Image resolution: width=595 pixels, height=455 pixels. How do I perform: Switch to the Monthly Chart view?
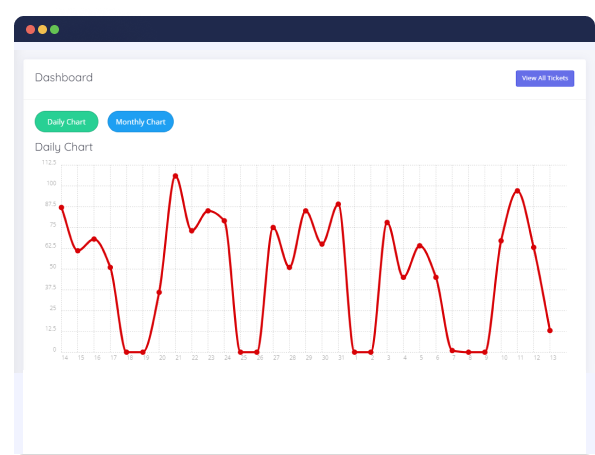(140, 121)
